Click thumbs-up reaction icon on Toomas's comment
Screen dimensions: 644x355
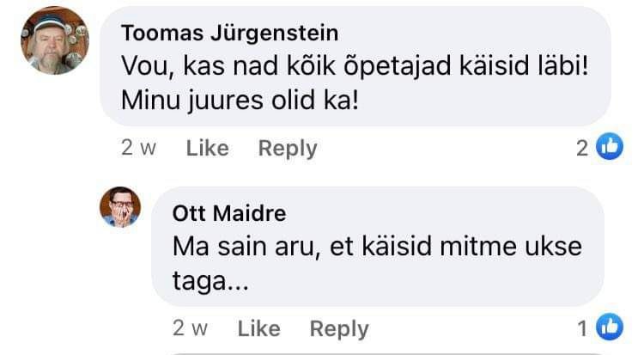pos(609,148)
